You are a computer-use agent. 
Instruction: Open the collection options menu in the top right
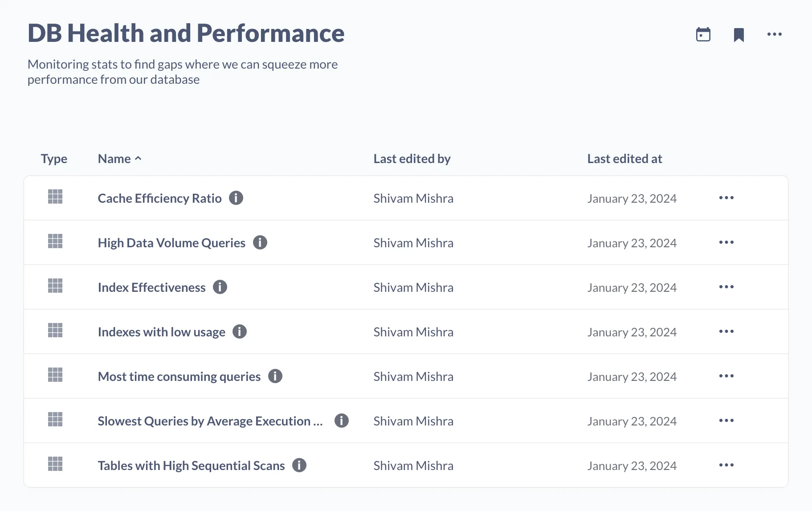(x=774, y=34)
